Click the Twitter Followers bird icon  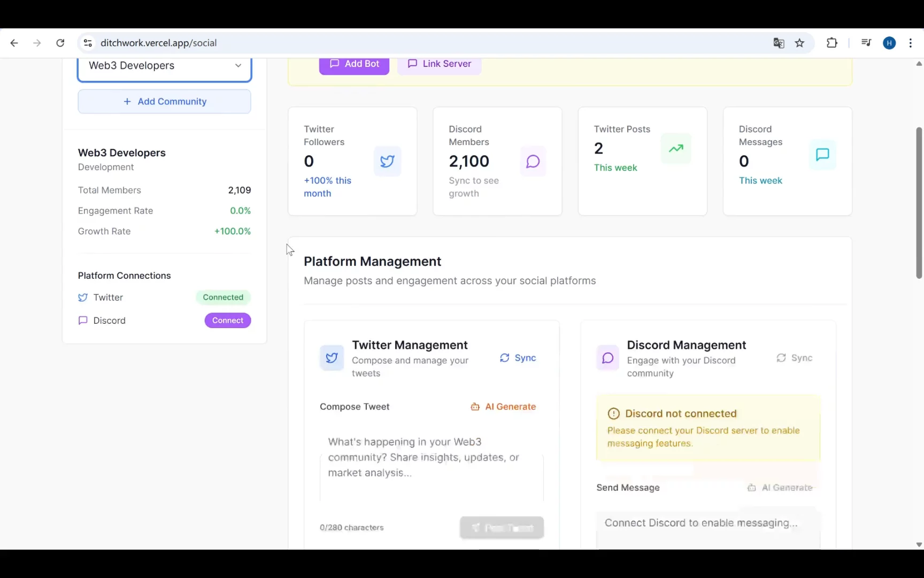[387, 161]
